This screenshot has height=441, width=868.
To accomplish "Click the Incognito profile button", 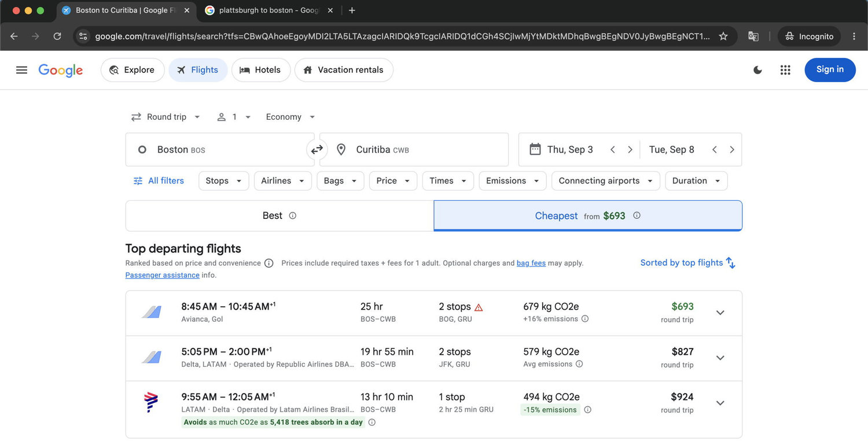I will (x=809, y=36).
